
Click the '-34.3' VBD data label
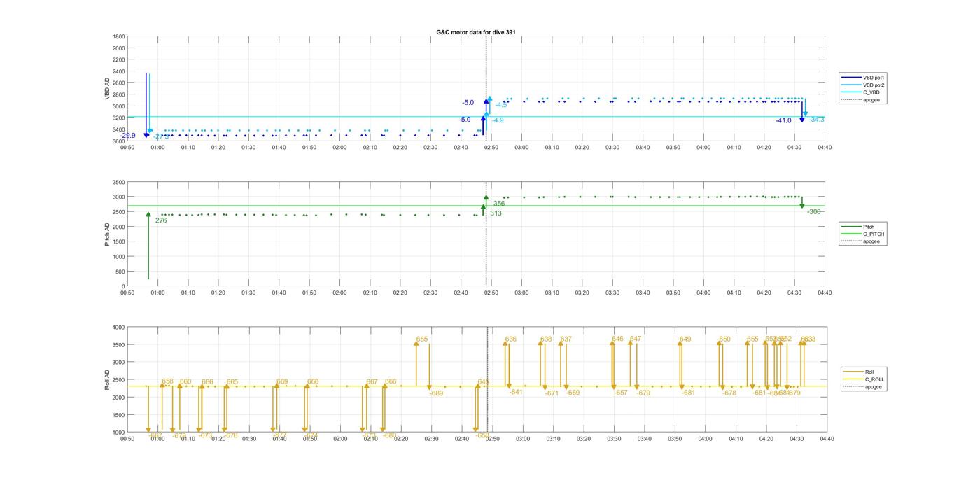tap(816, 120)
